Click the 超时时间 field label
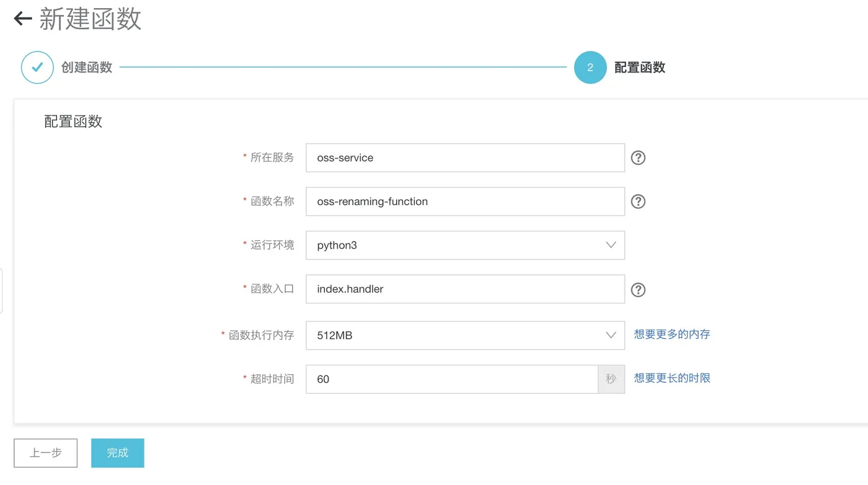The height and width of the screenshot is (485, 868). (x=272, y=379)
